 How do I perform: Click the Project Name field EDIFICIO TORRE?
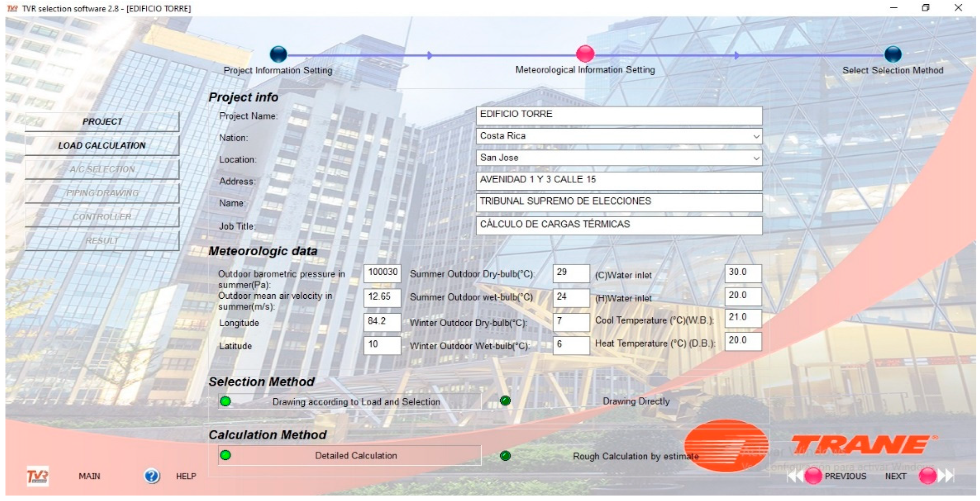619,115
